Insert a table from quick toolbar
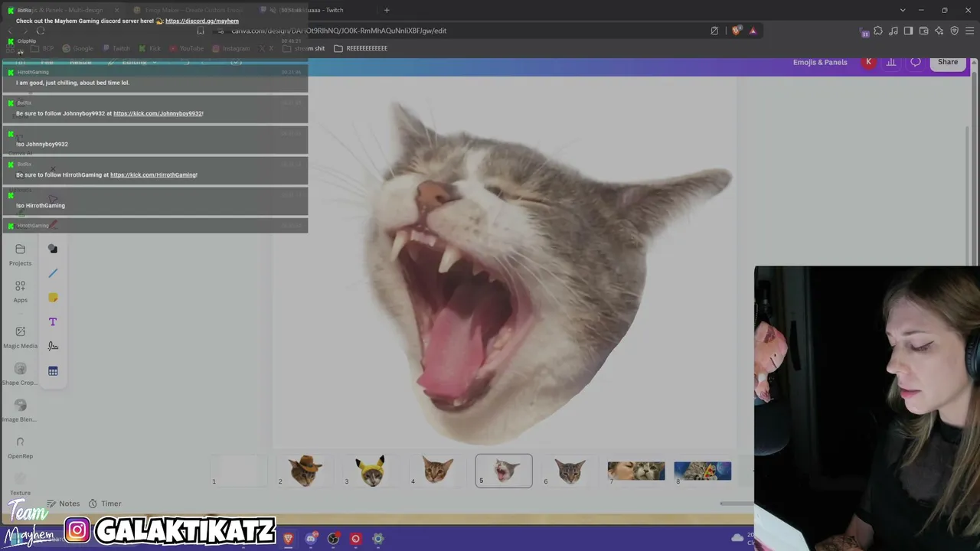Viewport: 980px width, 551px height. point(53,371)
